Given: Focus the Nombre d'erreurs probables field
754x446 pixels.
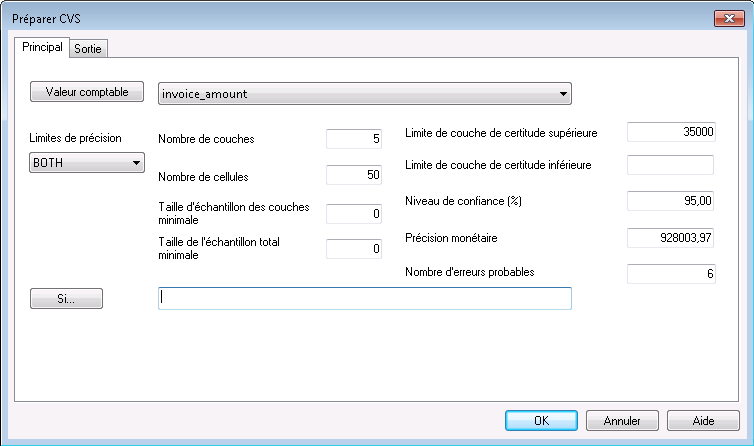Looking at the screenshot, I should tap(670, 274).
